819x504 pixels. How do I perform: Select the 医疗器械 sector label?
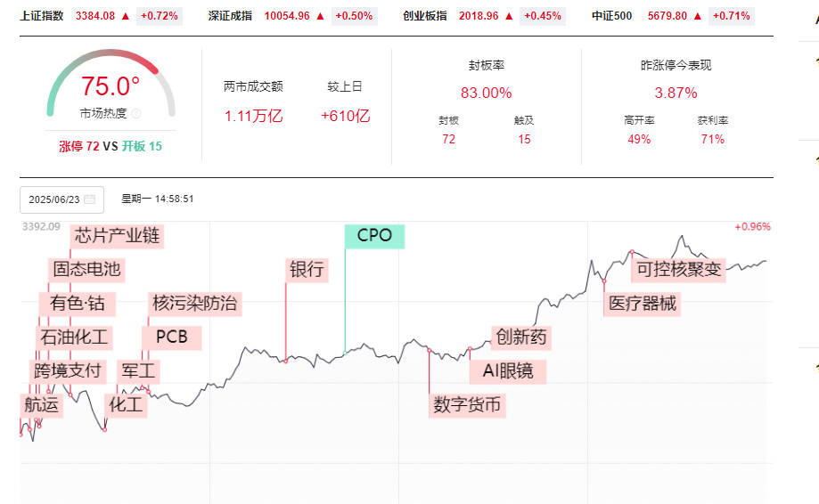point(642,304)
